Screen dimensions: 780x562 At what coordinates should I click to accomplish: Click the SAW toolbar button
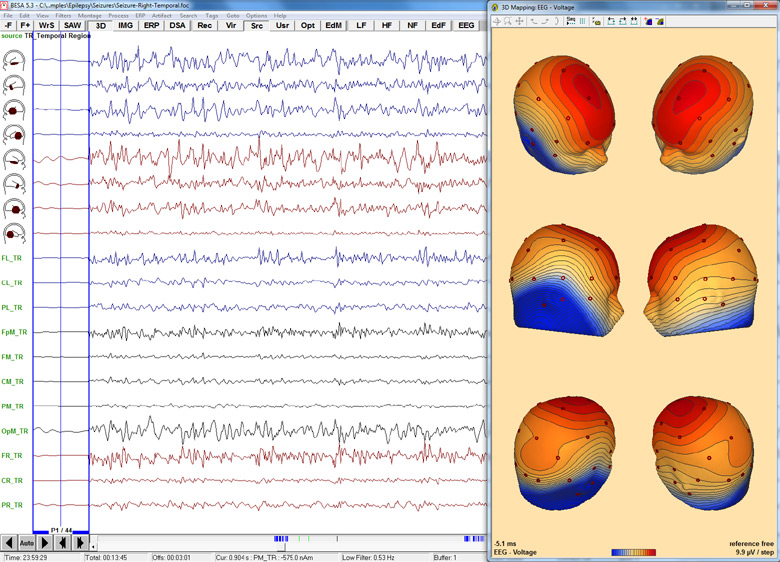(x=73, y=25)
